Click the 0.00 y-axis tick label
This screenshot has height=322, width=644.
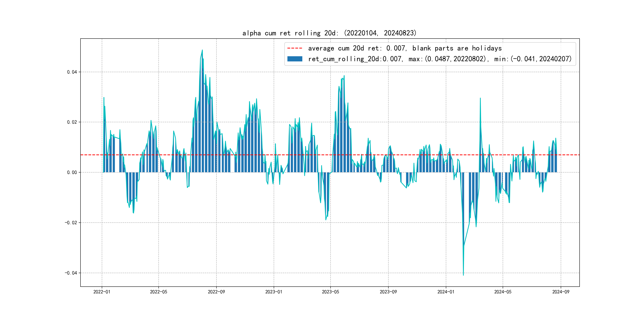tap(72, 173)
